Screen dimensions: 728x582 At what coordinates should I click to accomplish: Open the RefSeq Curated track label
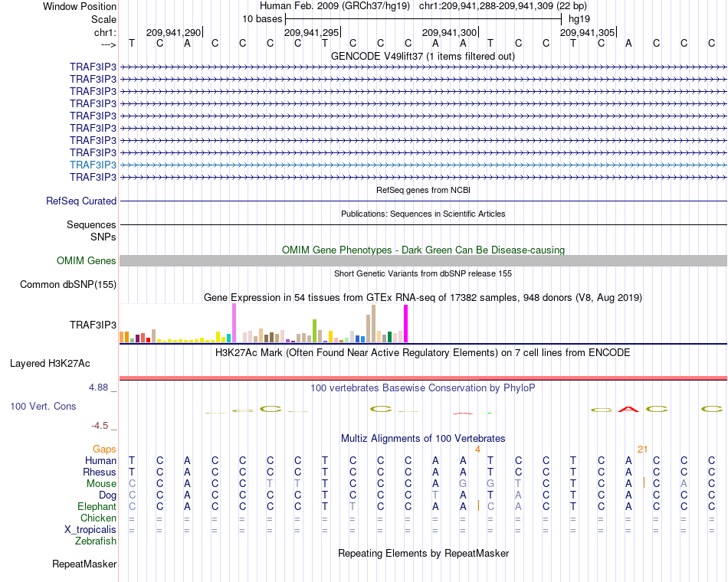click(x=81, y=201)
